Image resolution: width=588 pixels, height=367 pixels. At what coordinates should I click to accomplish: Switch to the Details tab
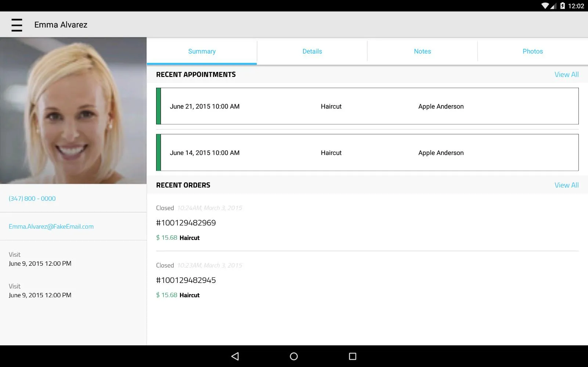pyautogui.click(x=312, y=51)
